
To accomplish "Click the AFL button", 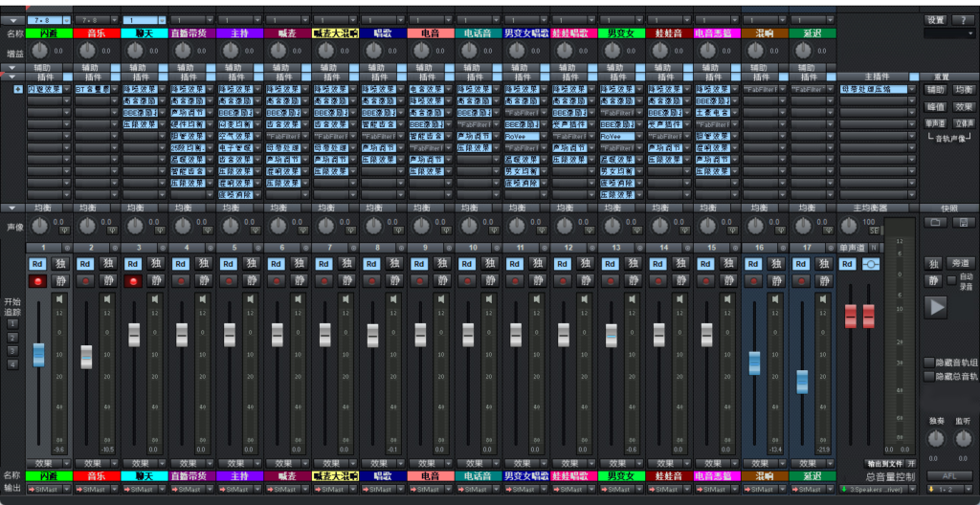I will [x=948, y=474].
